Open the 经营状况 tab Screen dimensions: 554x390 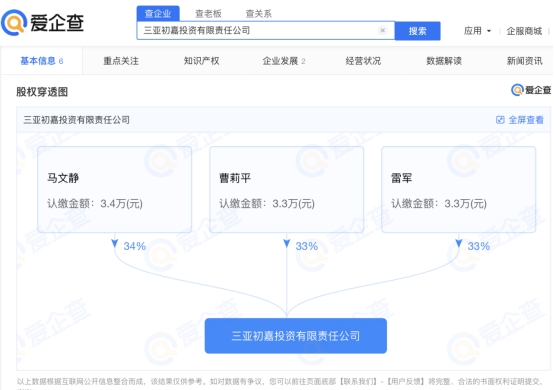tap(363, 61)
